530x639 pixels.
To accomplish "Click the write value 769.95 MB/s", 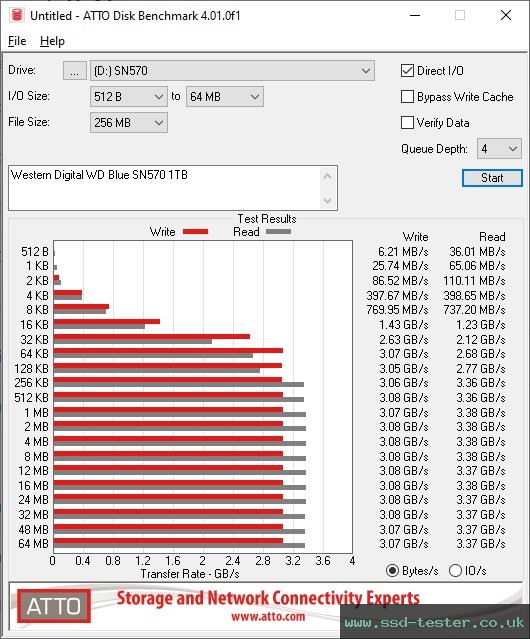I will [398, 310].
